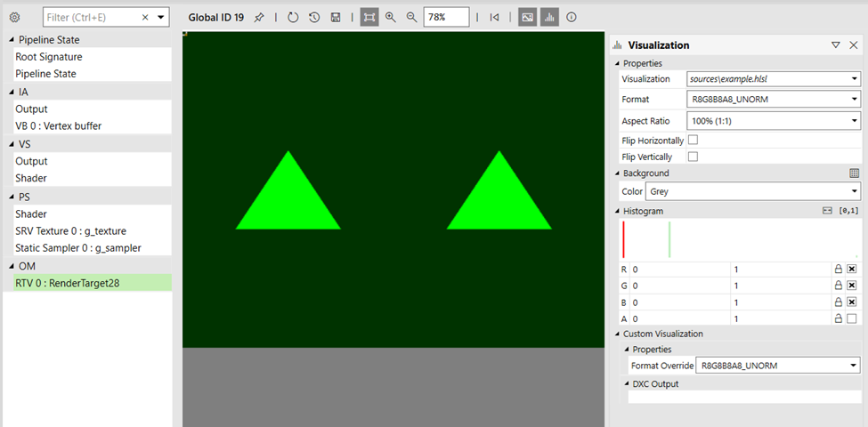Jump to first with the skip-back icon
The width and height of the screenshot is (868, 427).
click(x=494, y=18)
